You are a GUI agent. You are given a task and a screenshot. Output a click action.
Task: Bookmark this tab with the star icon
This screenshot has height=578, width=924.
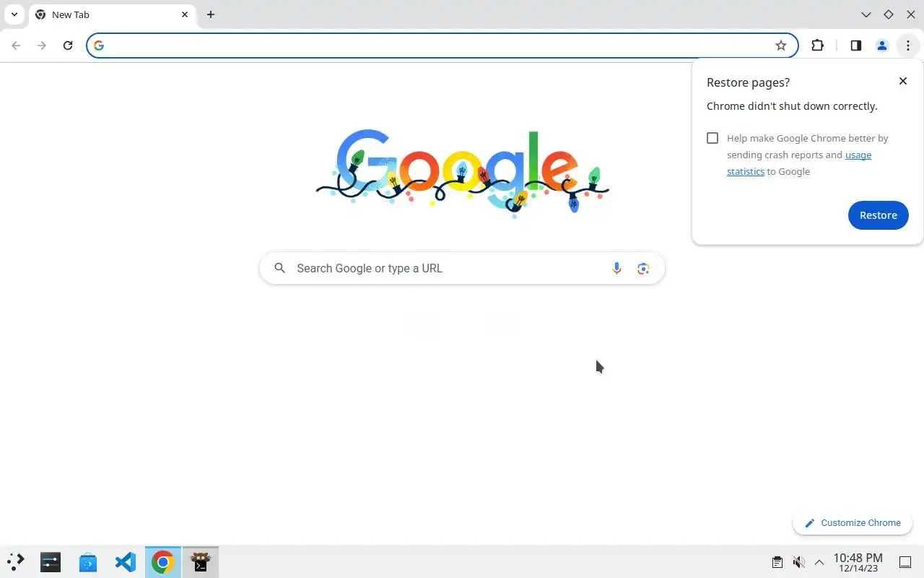781,46
